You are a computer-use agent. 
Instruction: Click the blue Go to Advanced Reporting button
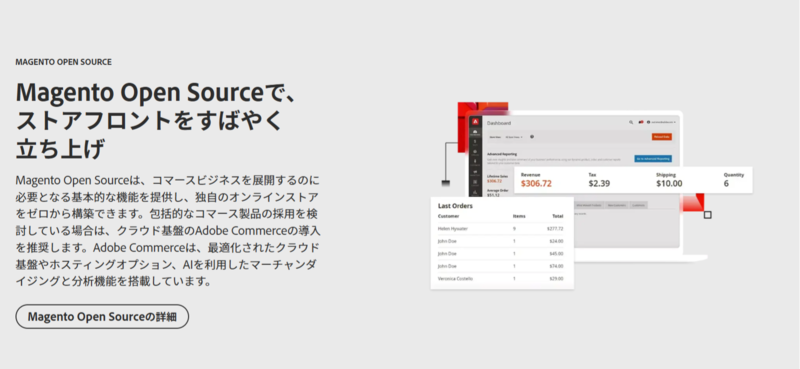pyautogui.click(x=653, y=159)
